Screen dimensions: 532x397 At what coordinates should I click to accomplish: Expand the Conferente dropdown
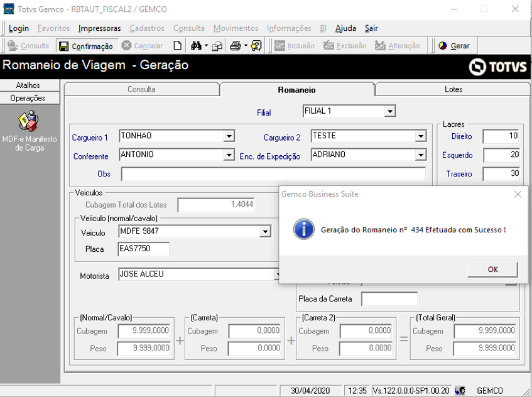(229, 155)
